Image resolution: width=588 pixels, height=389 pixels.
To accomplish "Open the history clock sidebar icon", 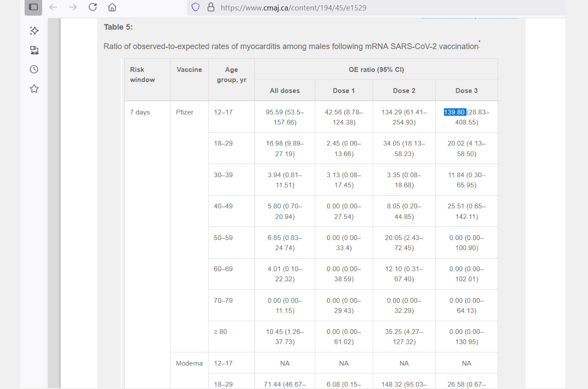I will coord(34,69).
